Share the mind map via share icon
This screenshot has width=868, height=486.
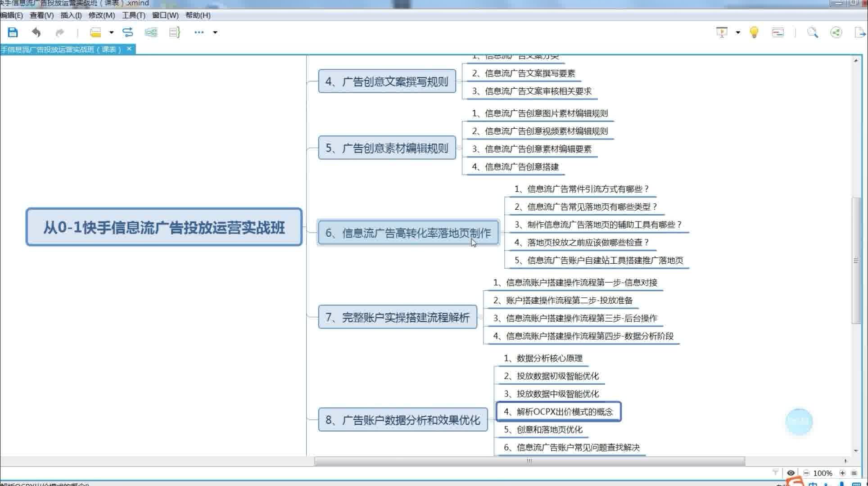[836, 32]
